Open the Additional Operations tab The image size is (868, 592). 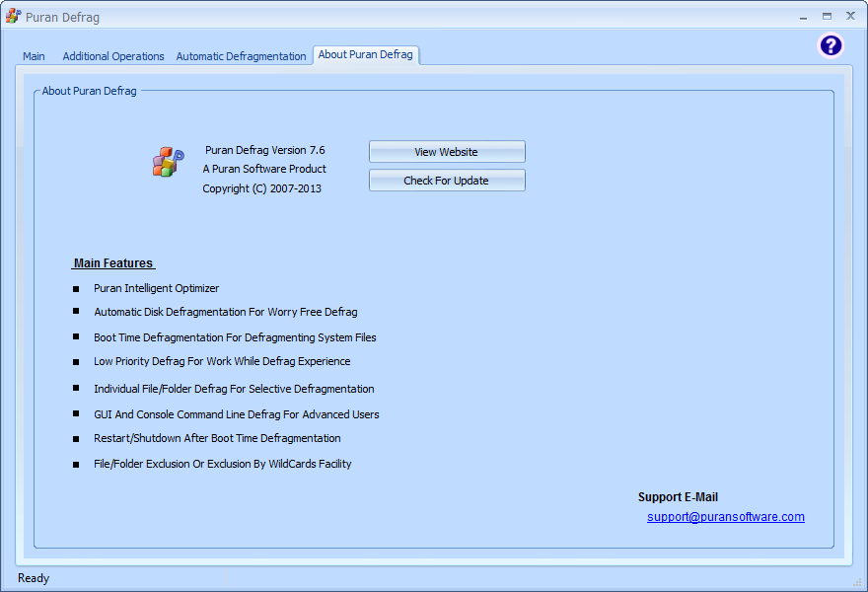[113, 56]
